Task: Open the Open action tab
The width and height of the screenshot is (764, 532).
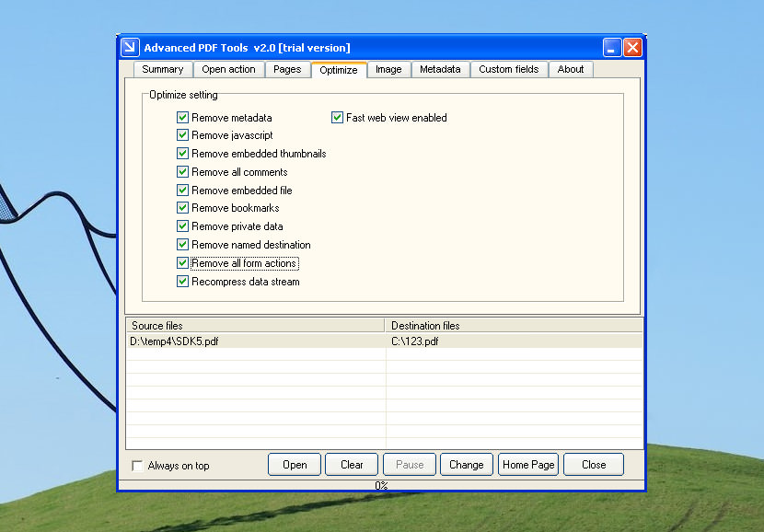Action: point(228,69)
